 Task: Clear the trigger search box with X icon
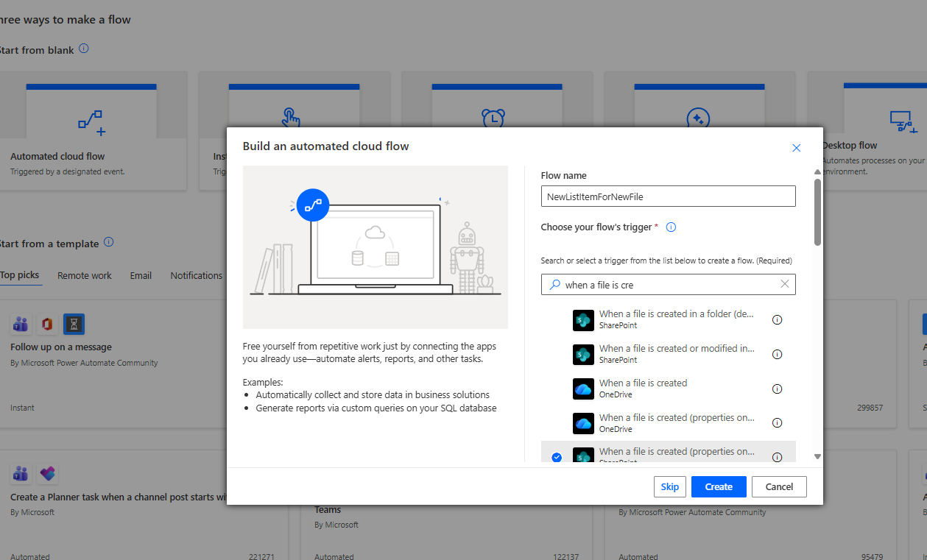pos(784,284)
